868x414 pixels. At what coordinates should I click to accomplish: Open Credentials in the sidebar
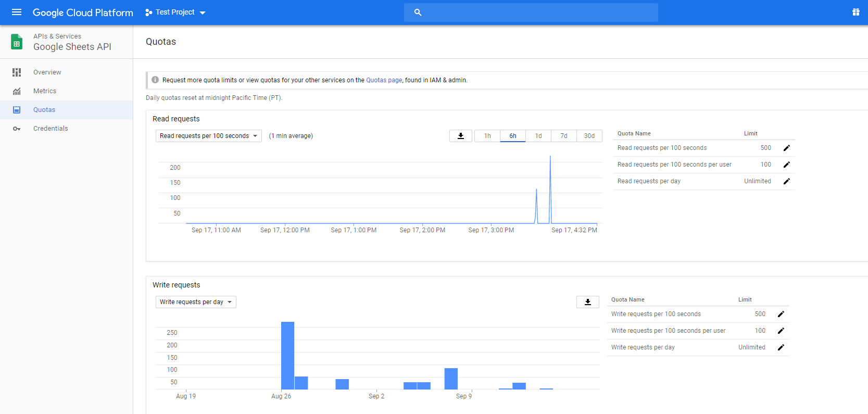tap(51, 129)
